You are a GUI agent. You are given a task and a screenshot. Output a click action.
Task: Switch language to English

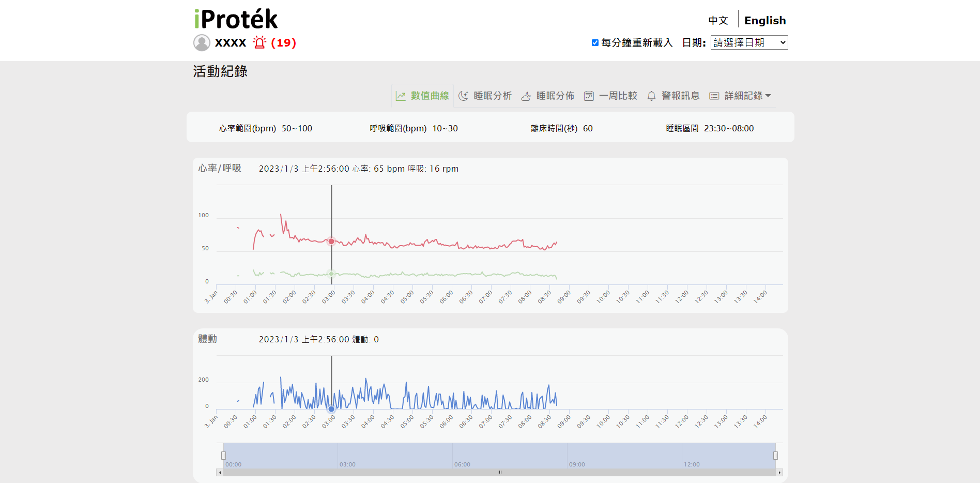[x=765, y=21]
